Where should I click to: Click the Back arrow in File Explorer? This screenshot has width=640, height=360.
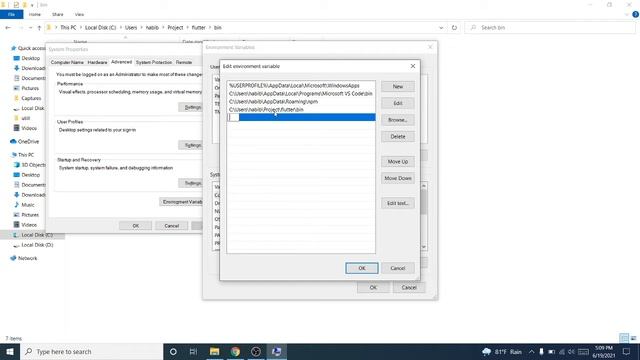(8, 28)
